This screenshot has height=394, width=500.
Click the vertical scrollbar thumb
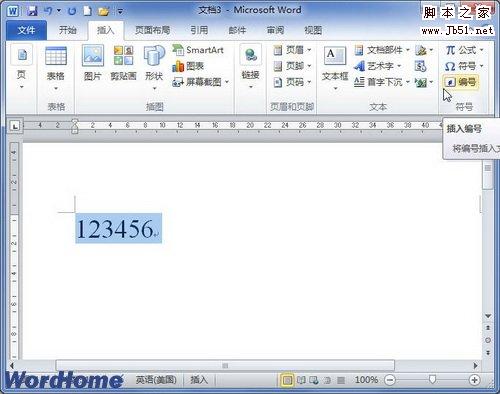488,175
